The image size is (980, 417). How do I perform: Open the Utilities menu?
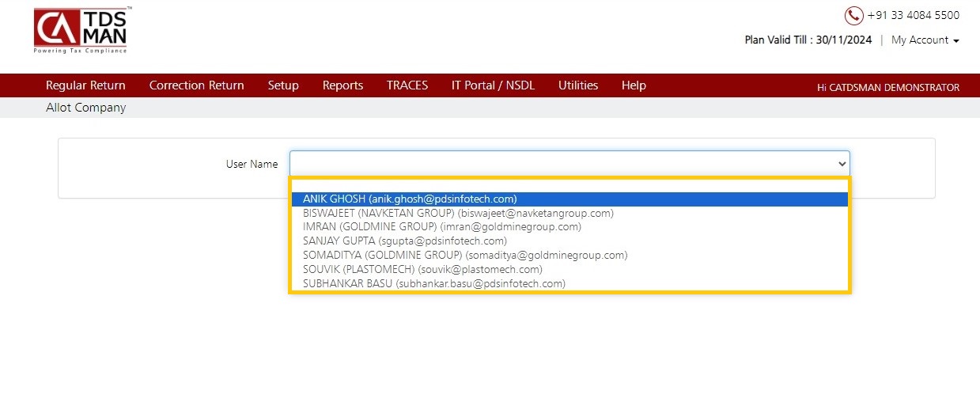tap(578, 85)
